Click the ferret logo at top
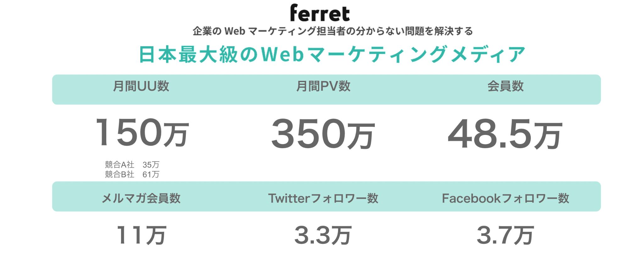The height and width of the screenshot is (257, 644). point(320,13)
